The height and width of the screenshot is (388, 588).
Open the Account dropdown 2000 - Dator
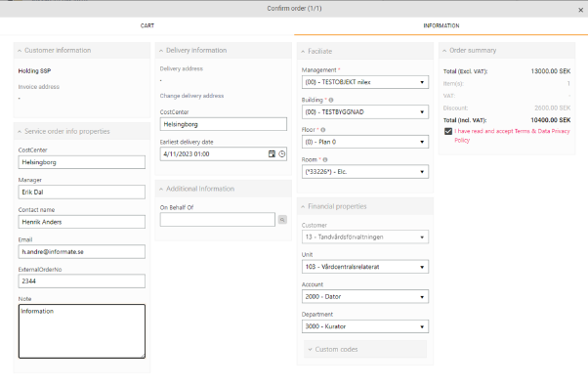tap(365, 297)
